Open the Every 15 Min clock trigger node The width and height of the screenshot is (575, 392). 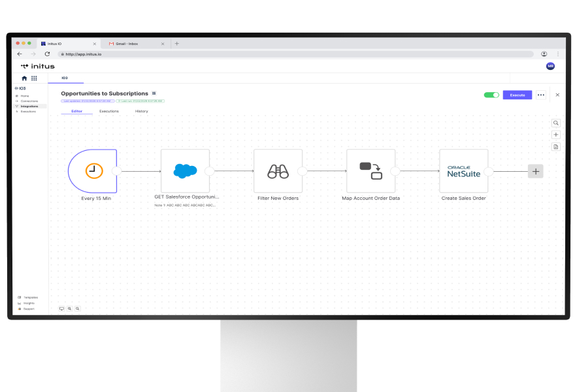coord(93,171)
